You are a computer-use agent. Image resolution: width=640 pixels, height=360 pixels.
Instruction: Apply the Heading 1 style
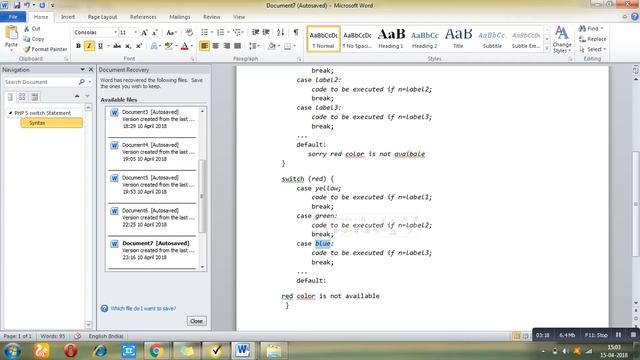pos(391,39)
